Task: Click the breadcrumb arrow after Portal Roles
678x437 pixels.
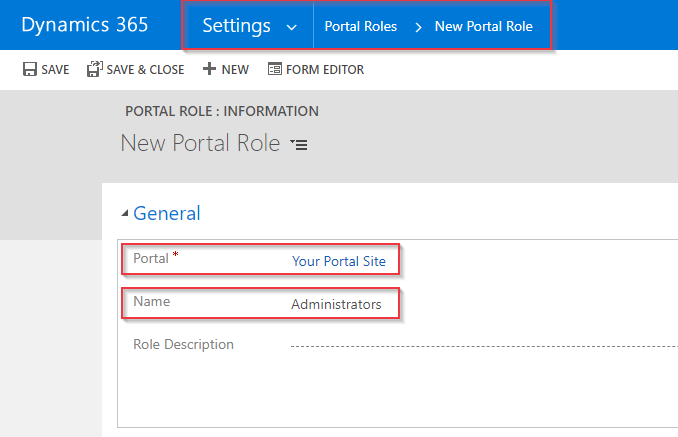Action: click(x=418, y=28)
